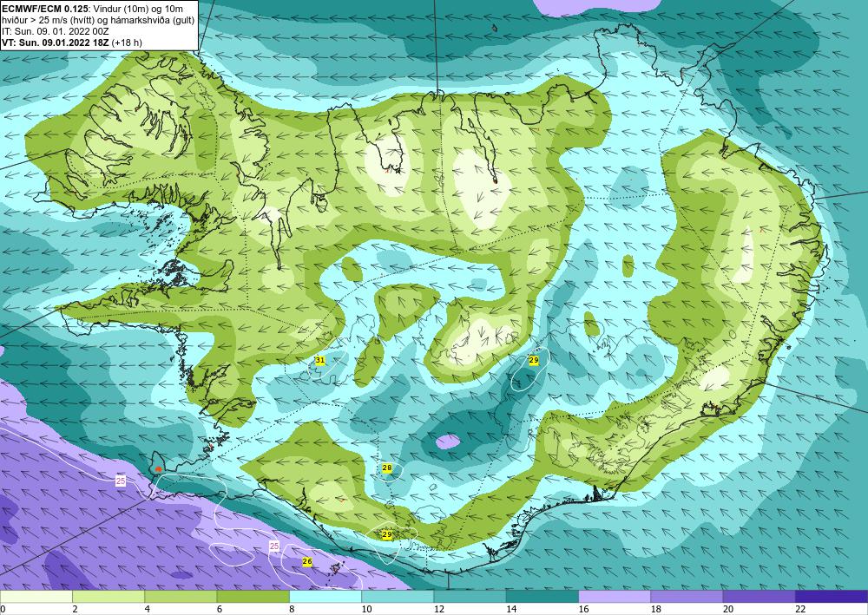This screenshot has width=868, height=615.
Task: Click the purple high-wind patch in central highlands
Action: pos(448,442)
